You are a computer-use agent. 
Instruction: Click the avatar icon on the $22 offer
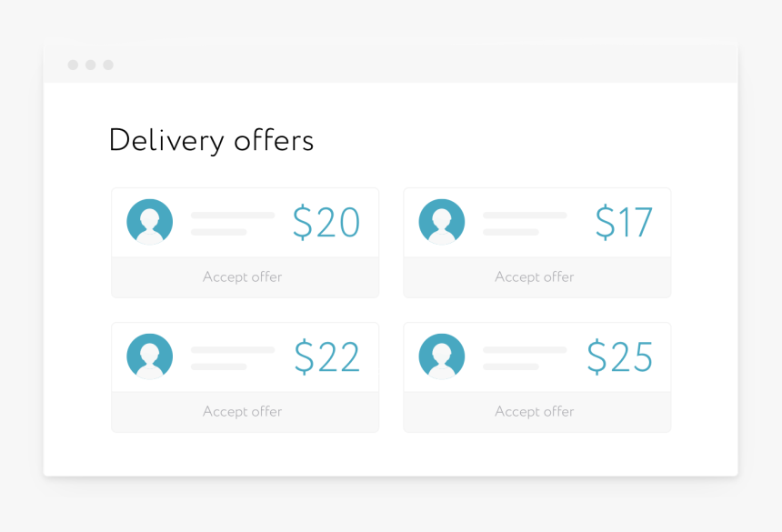pos(150,356)
